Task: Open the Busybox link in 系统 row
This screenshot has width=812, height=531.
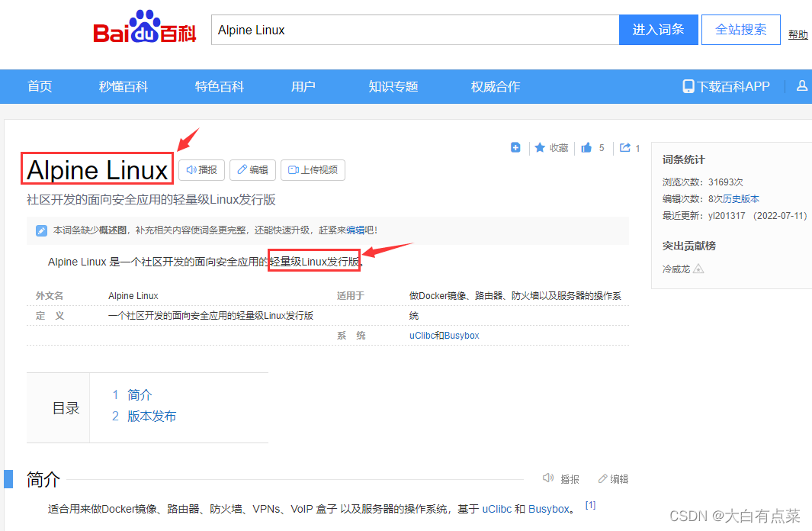Action: pos(461,336)
